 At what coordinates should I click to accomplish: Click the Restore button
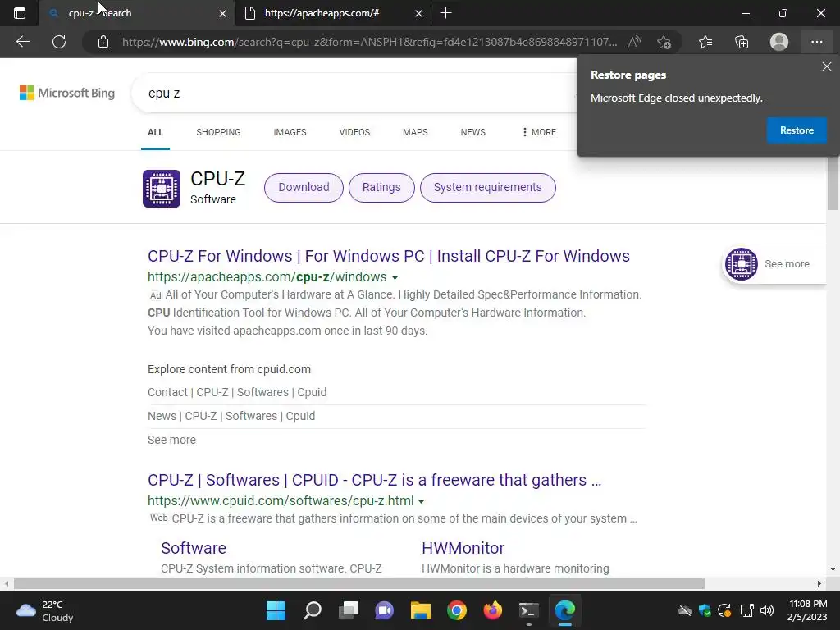(x=797, y=130)
